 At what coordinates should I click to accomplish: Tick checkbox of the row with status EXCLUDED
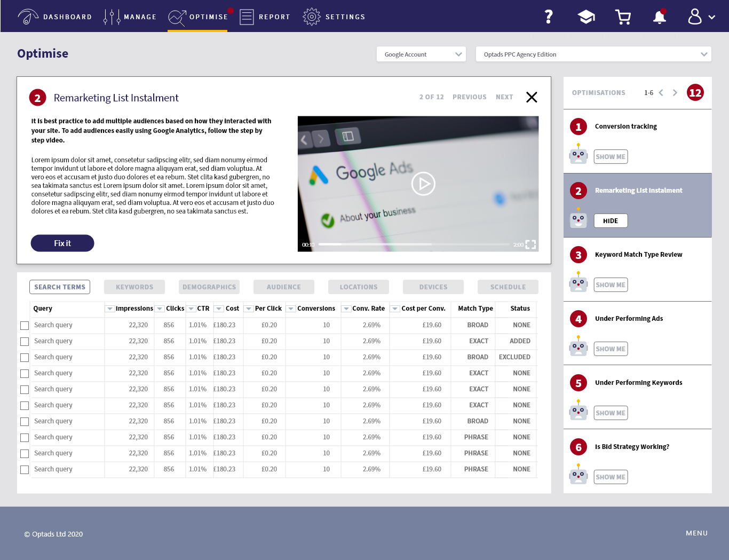tap(25, 358)
